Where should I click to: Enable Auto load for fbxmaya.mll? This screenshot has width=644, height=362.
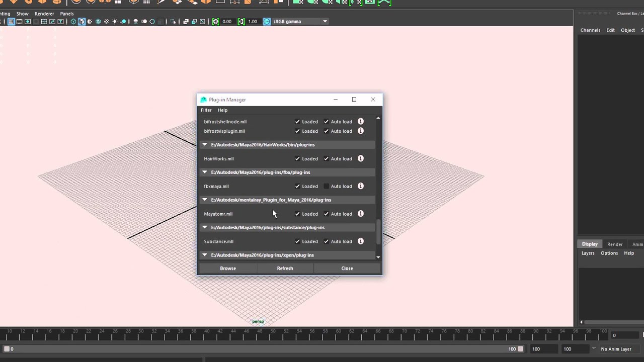[326, 186]
